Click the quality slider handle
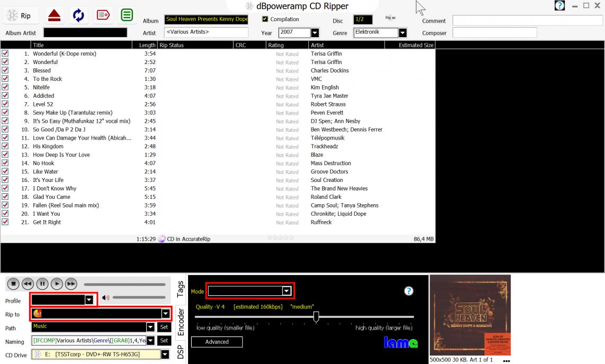The width and height of the screenshot is (605, 364). click(316, 316)
